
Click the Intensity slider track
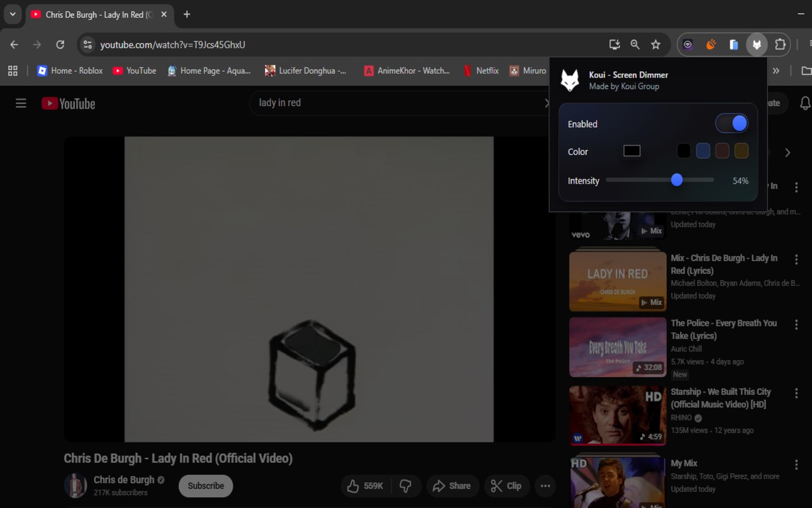(660, 180)
